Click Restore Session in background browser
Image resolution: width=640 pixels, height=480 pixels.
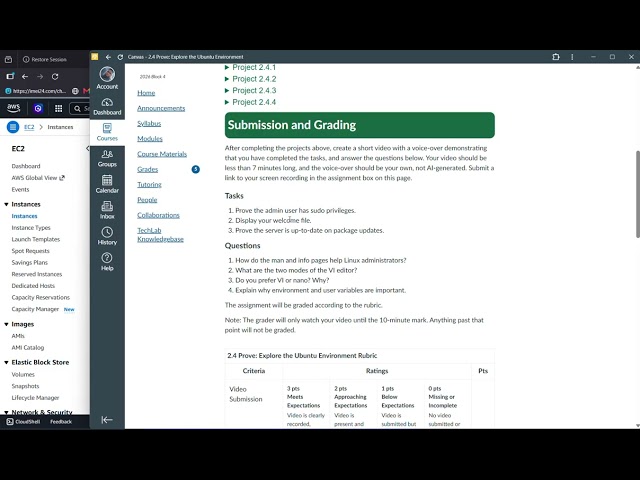coord(45,60)
